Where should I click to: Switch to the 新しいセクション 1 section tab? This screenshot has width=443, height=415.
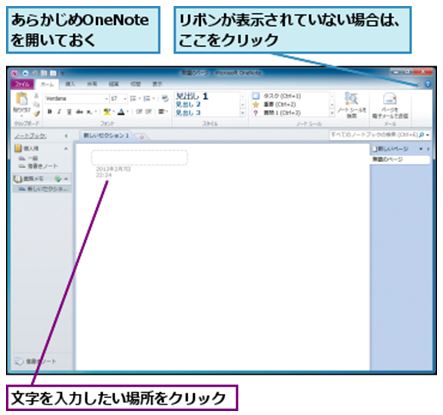tap(106, 135)
